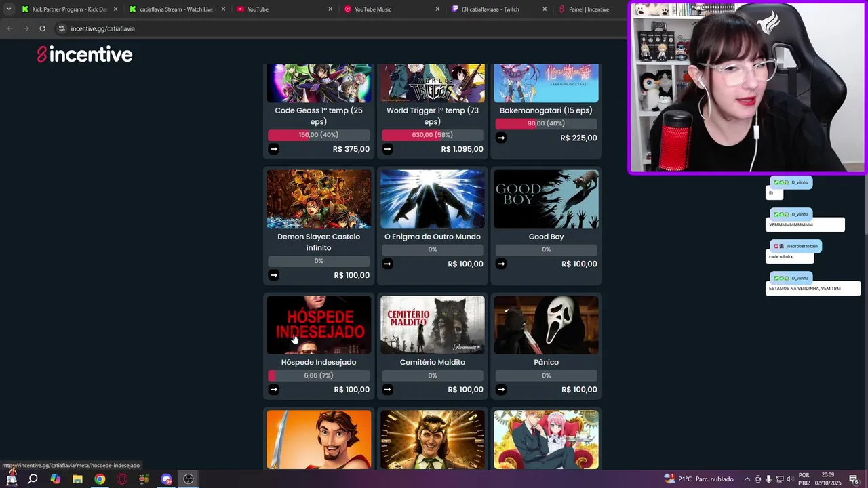The image size is (868, 488).
Task: Switch to the Kick Partner Program tab
Action: pyautogui.click(x=70, y=9)
